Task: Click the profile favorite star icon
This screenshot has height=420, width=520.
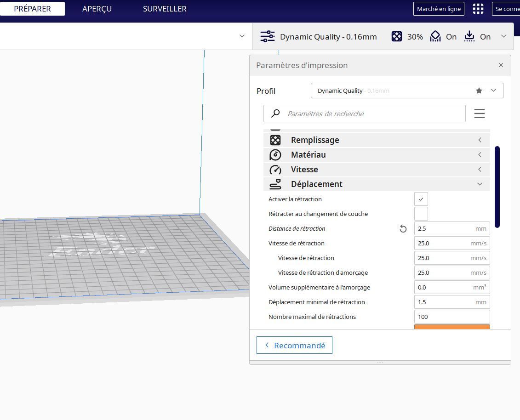Action: (x=479, y=91)
